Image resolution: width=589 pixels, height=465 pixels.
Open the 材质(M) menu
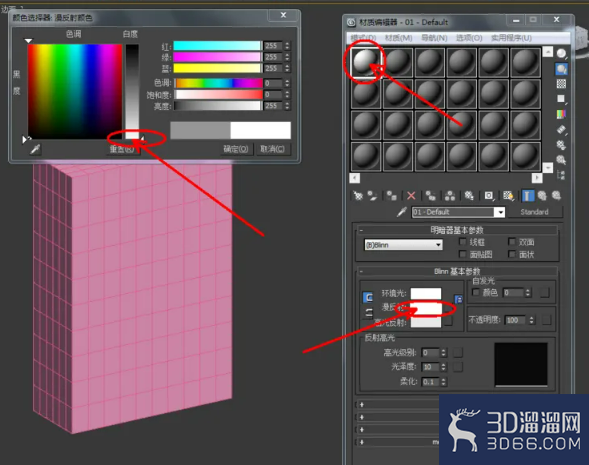[x=399, y=38]
